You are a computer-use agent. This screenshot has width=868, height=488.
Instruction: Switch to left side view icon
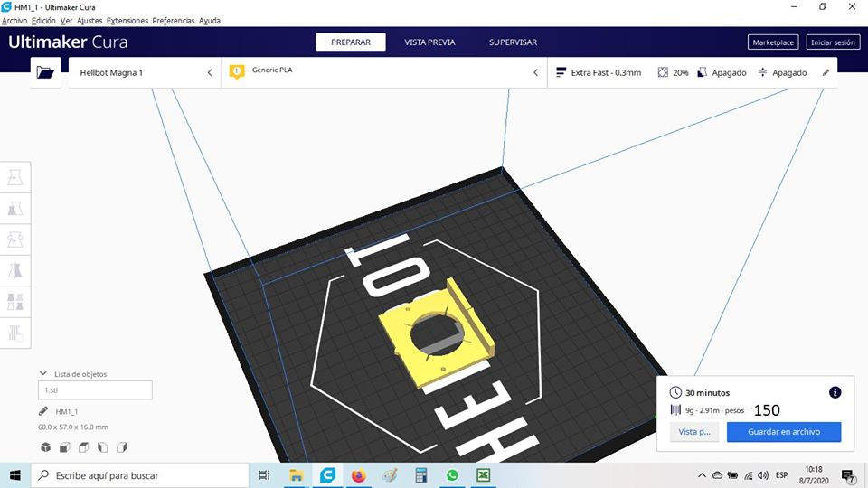[x=102, y=447]
